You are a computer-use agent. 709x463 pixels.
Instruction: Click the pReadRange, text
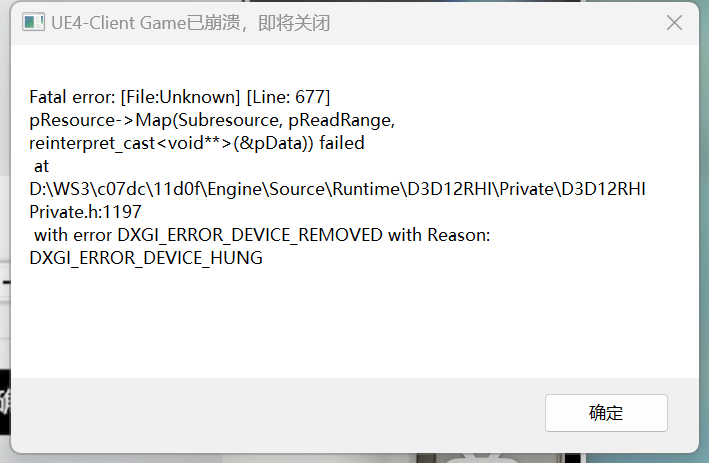(x=341, y=120)
